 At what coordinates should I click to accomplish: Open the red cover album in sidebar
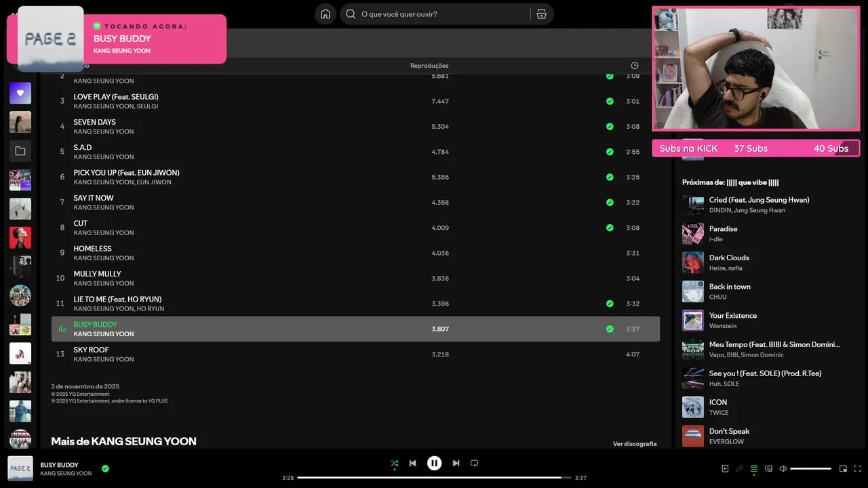point(20,238)
